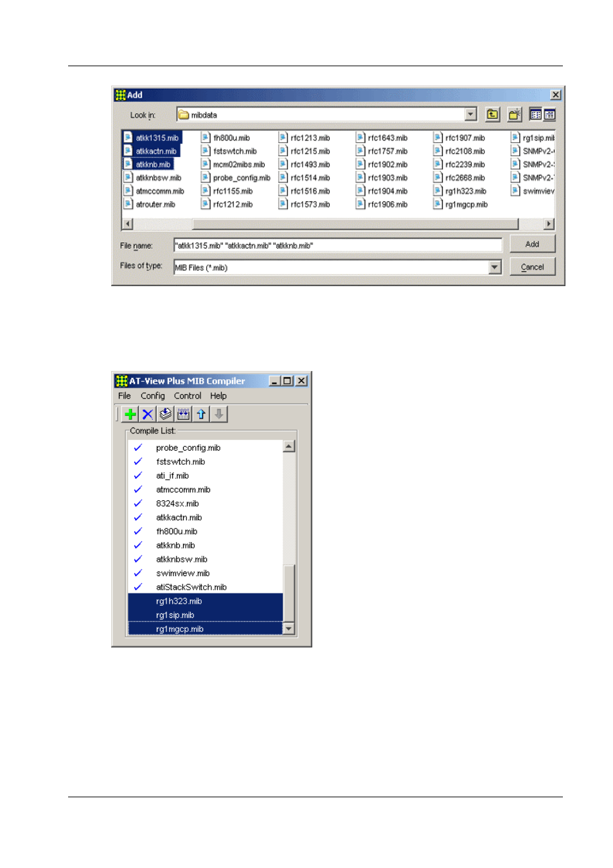This screenshot has width=613, height=868.
Task: Open the File menu
Action: (125, 396)
